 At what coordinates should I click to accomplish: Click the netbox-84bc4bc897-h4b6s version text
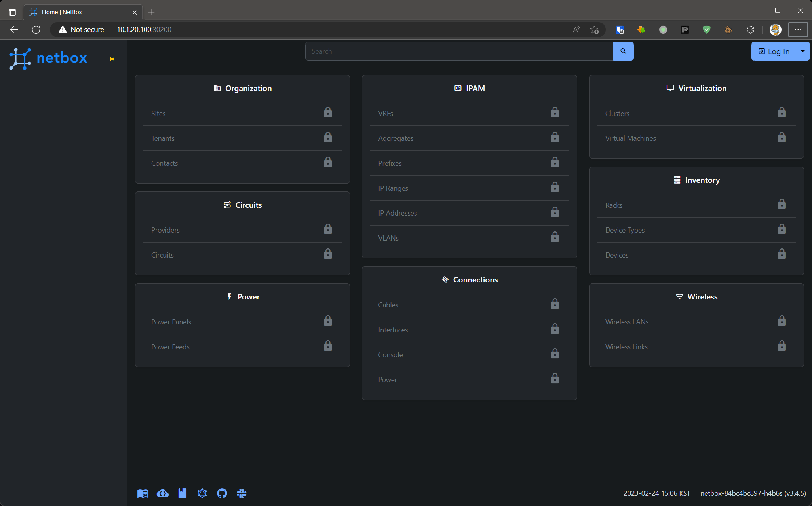point(753,493)
